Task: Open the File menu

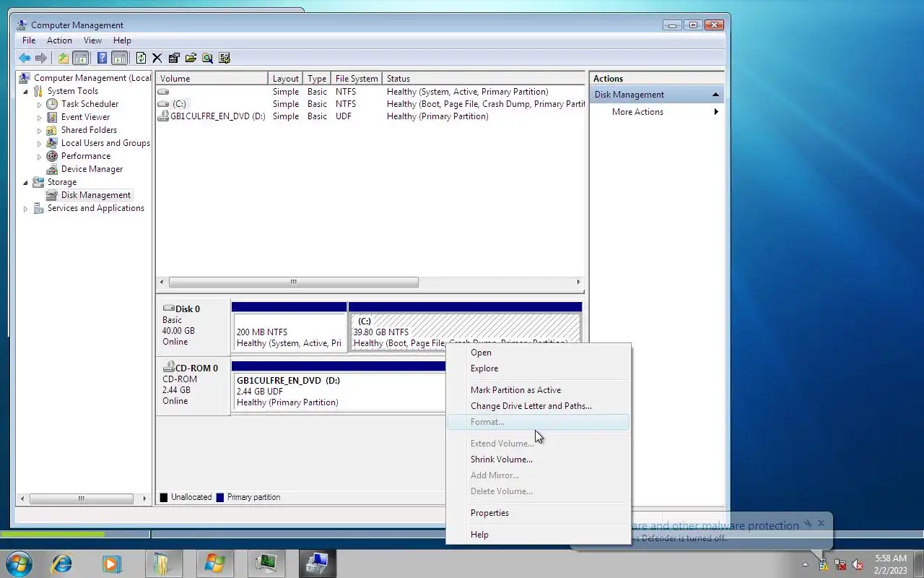Action: (x=29, y=40)
